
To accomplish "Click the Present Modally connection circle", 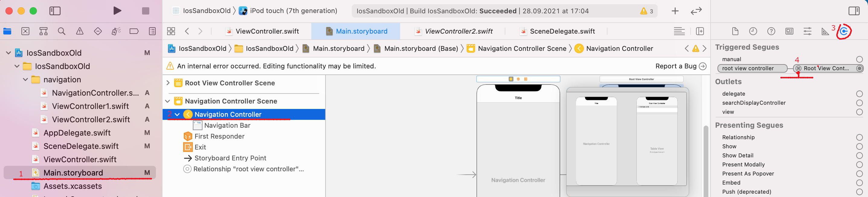I will (859, 165).
